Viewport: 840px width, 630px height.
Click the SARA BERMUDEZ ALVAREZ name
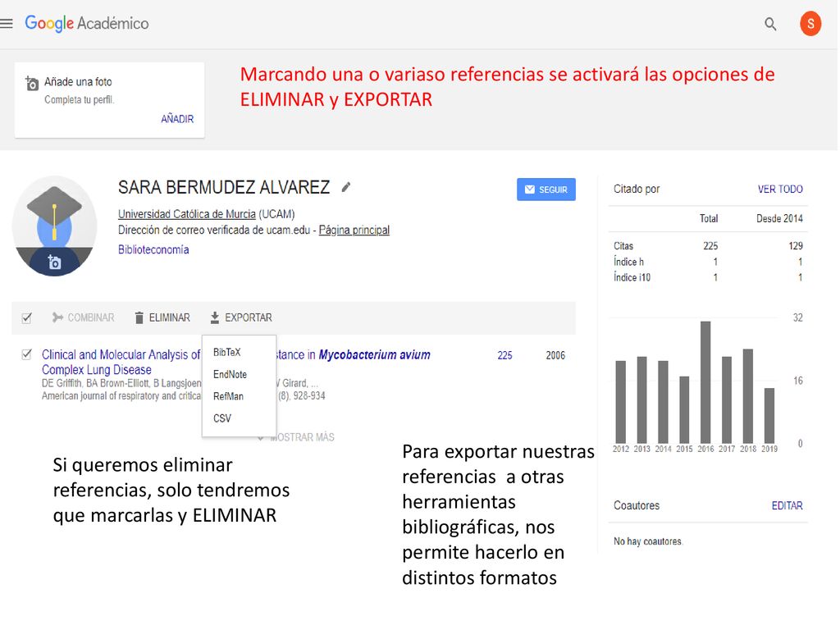(x=224, y=187)
